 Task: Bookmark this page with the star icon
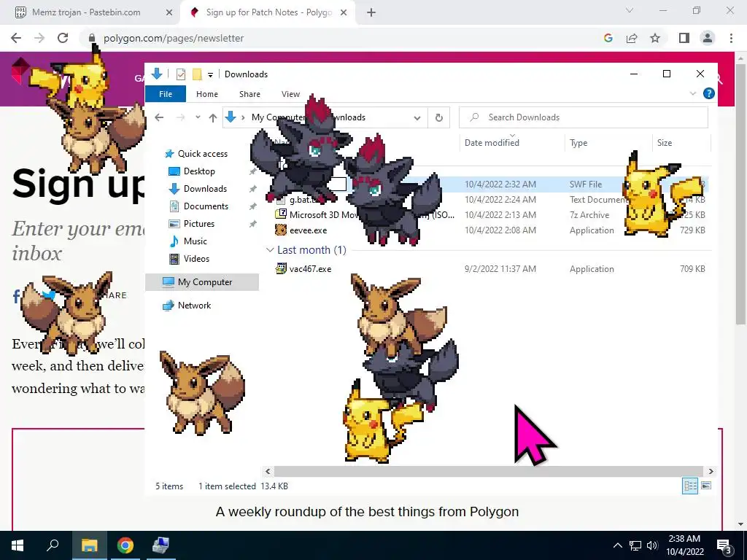click(655, 38)
